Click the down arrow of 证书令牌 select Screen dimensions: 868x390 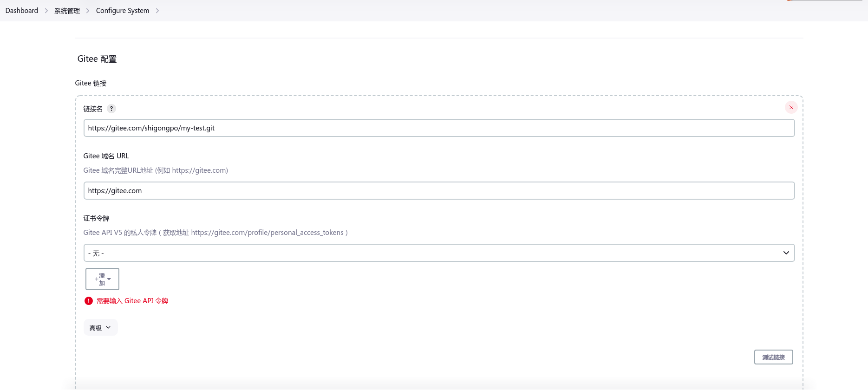click(x=786, y=253)
